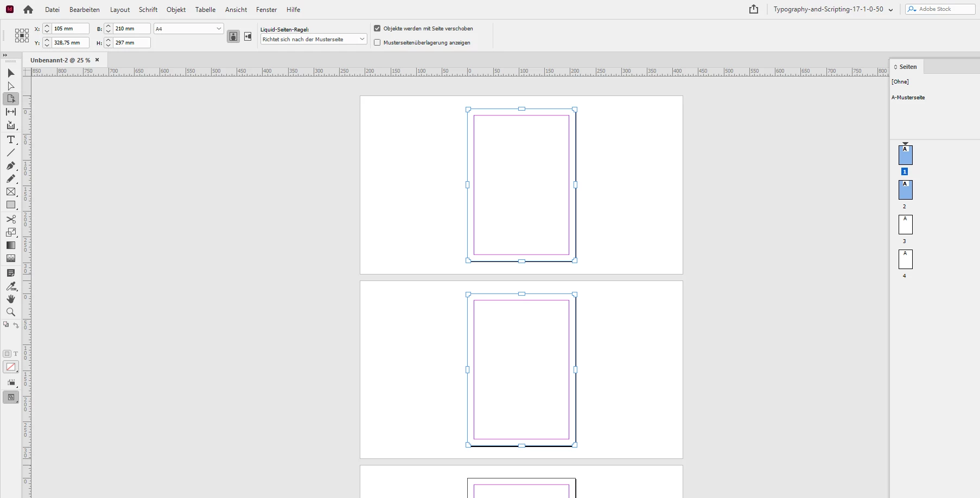Select the Page tool in toolbox
The image size is (980, 498).
point(11,99)
